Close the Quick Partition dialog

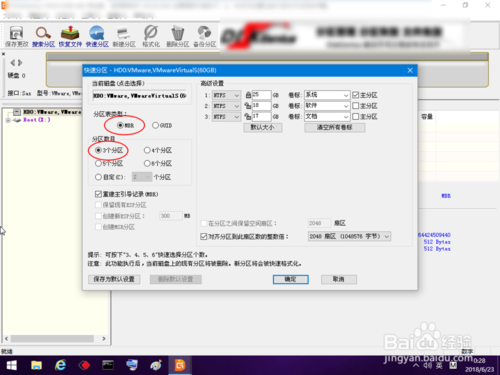coord(410,70)
